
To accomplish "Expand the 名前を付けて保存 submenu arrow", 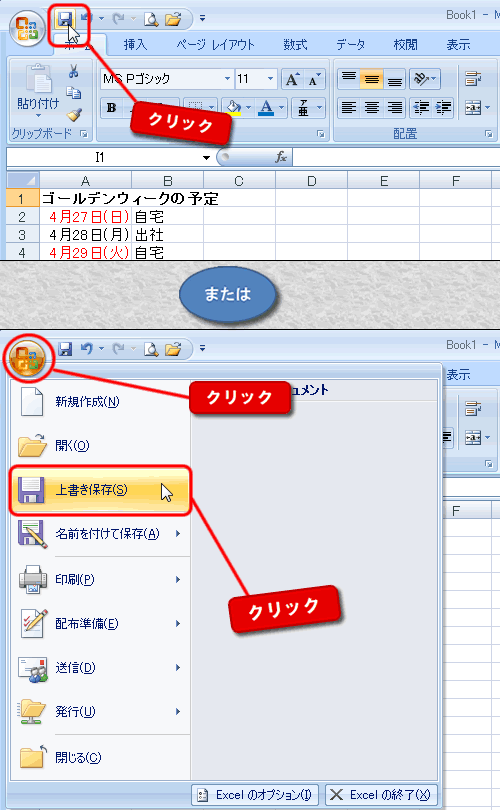I will (178, 534).
